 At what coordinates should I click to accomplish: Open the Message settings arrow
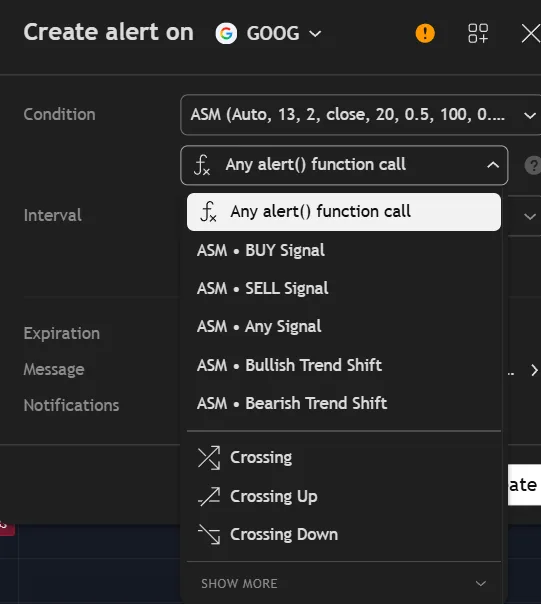[534, 370]
